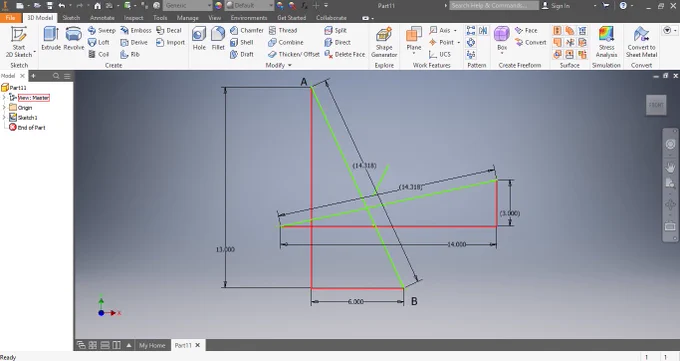The height and width of the screenshot is (361, 680).
Task: Click the ViewCube FRONT face
Action: [x=656, y=105]
